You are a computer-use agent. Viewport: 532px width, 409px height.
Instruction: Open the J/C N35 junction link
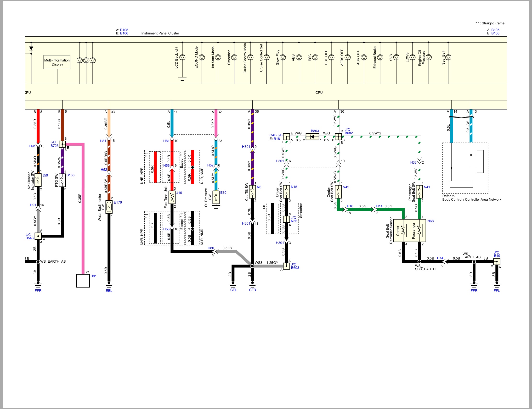294,220
